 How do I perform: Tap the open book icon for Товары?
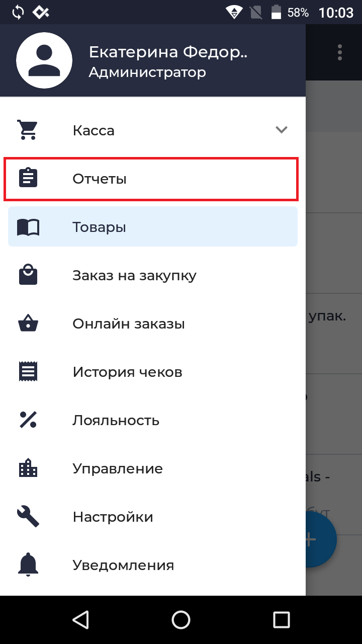coord(28,227)
